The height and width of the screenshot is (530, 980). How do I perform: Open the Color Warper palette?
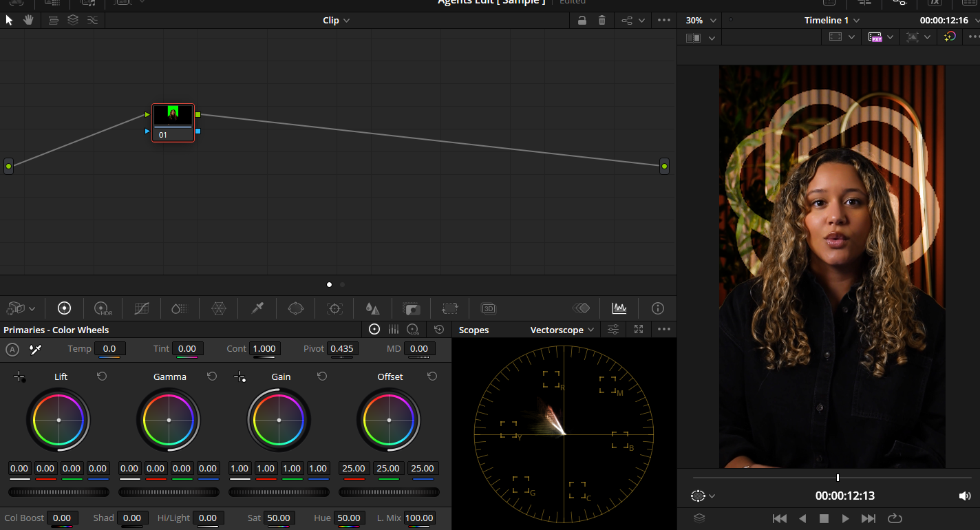[219, 308]
